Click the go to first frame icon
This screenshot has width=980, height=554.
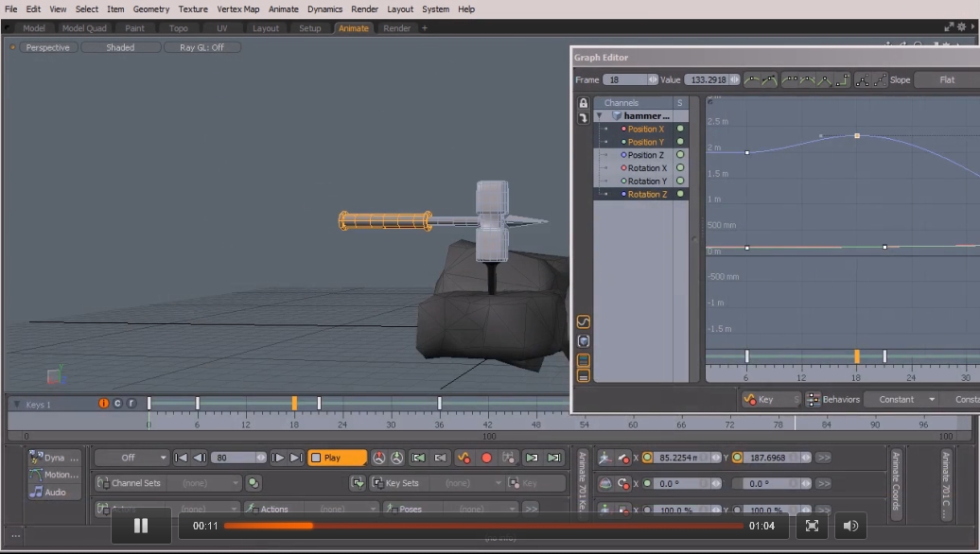181,458
